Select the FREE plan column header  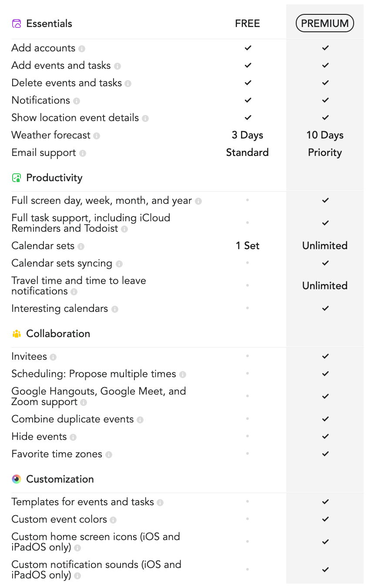click(x=248, y=24)
